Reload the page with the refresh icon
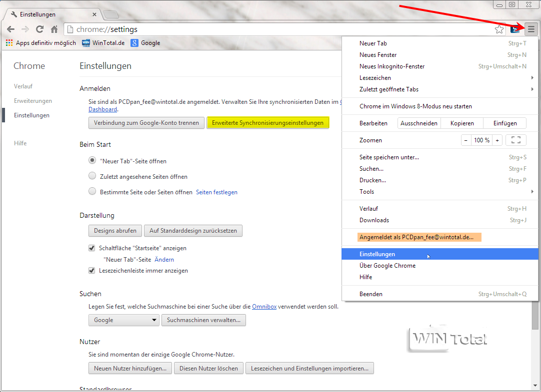The image size is (541, 392). pos(39,29)
